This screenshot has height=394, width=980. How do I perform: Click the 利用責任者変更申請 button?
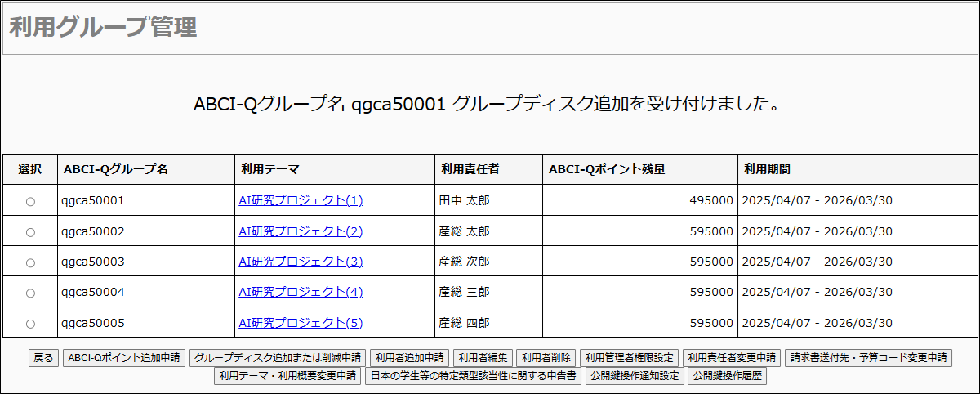(732, 358)
